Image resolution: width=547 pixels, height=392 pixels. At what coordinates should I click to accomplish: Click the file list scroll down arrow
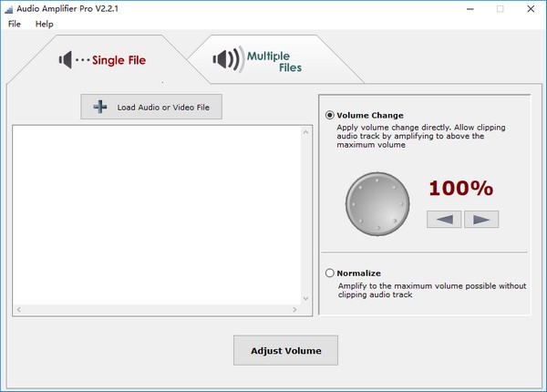[x=306, y=298]
